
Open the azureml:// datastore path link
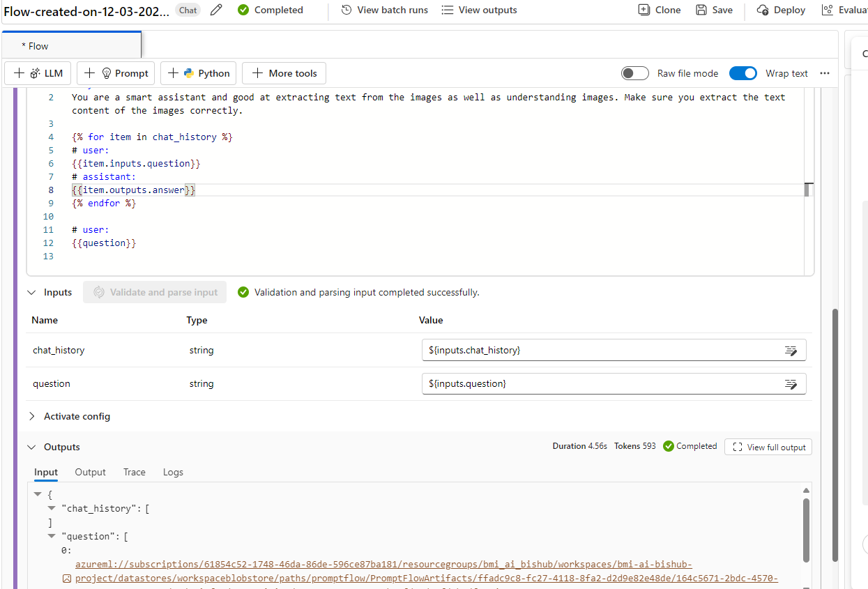[427, 571]
